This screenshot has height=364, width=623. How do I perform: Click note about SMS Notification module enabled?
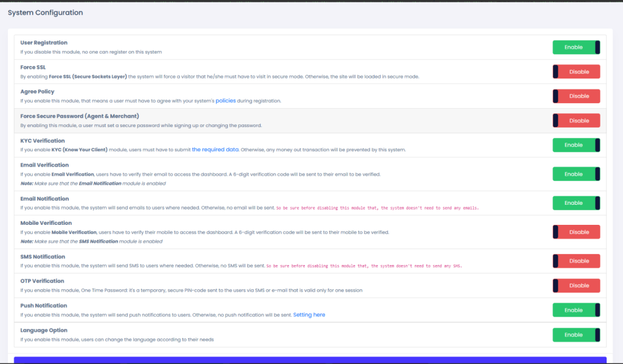coord(91,241)
